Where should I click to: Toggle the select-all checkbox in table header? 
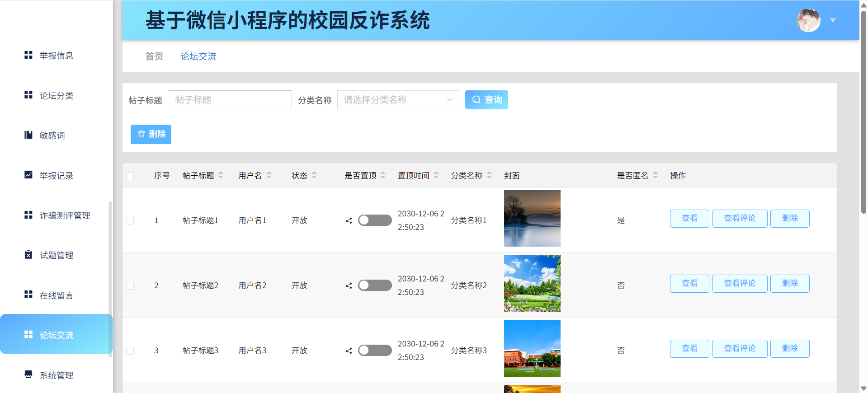tap(130, 176)
